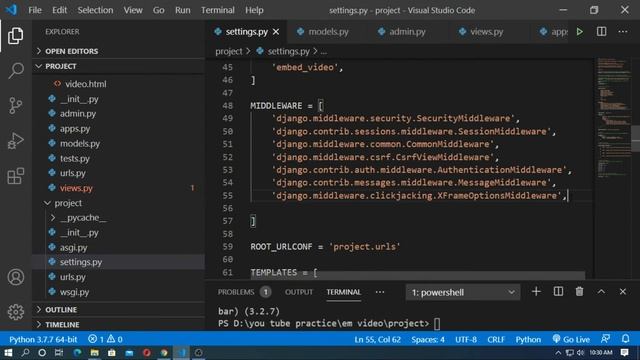The height and width of the screenshot is (360, 640).
Task: Open the Edit menu
Action: tap(59, 10)
